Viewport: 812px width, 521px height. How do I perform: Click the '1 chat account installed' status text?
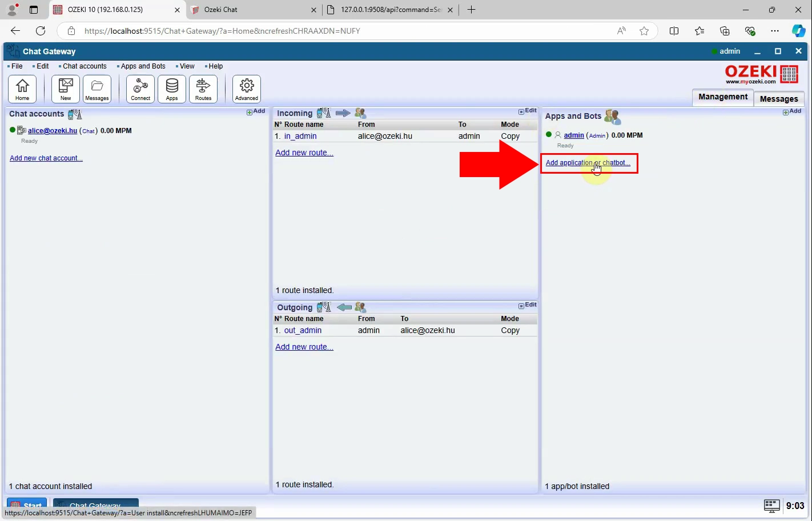[50, 486]
